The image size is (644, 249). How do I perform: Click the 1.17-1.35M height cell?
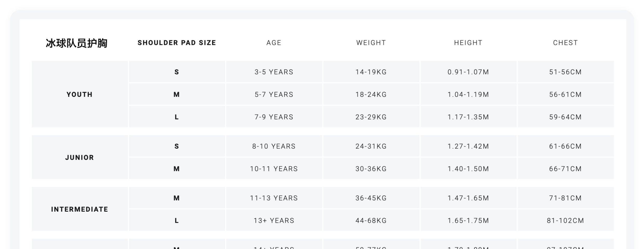coord(468,117)
